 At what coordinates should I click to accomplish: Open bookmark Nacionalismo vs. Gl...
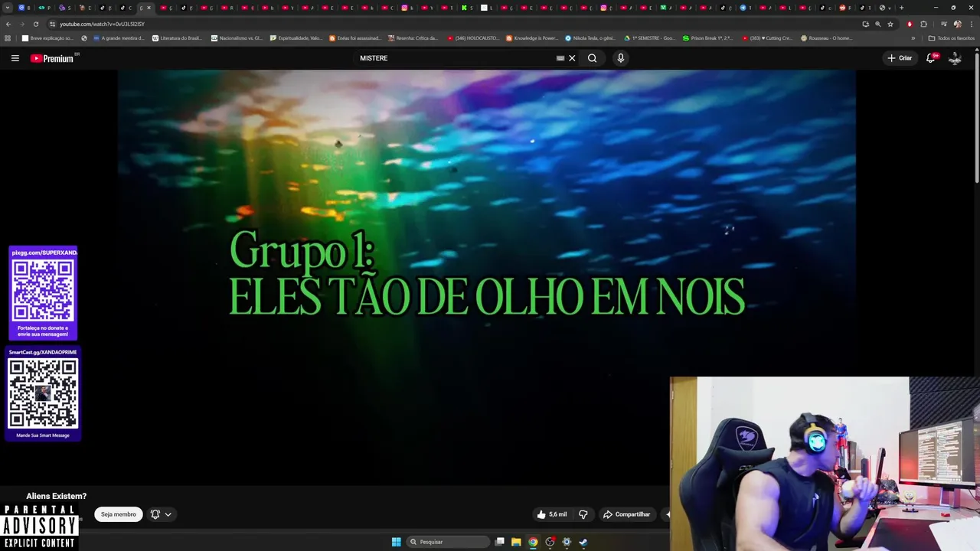[x=237, y=37]
